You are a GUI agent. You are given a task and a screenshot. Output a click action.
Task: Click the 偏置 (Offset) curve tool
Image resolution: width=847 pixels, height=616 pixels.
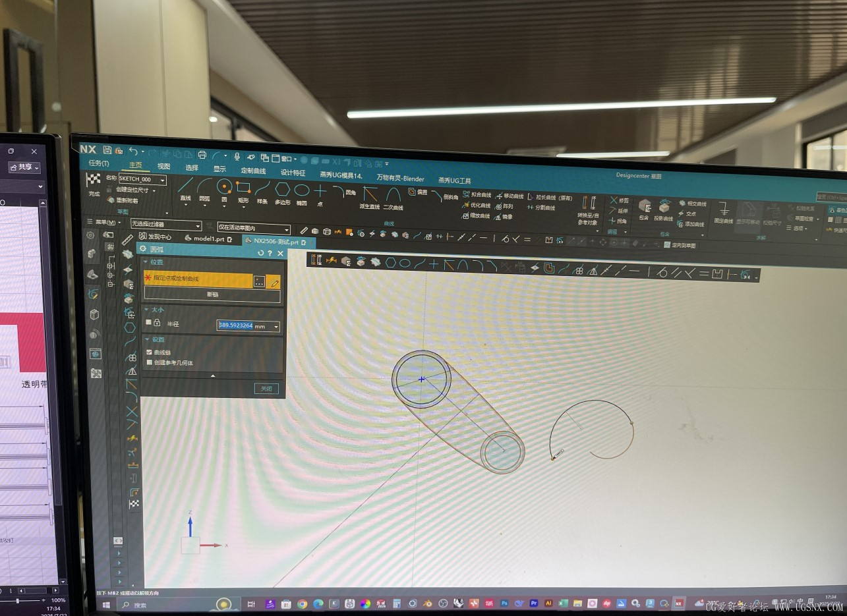(418, 192)
